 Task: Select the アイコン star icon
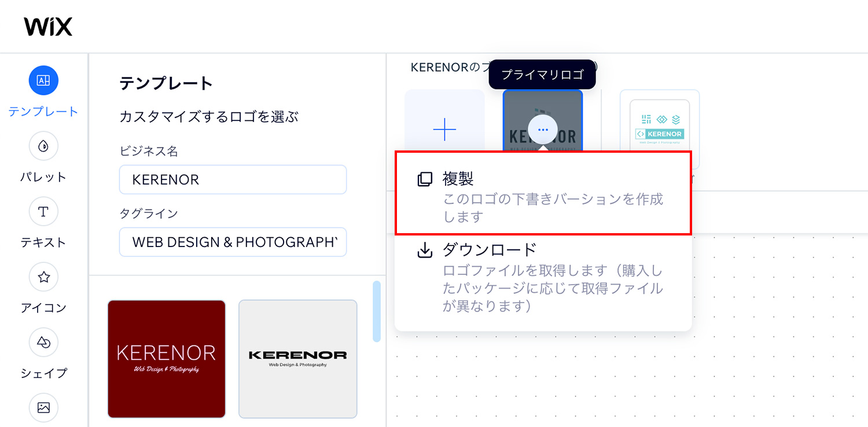coord(43,277)
